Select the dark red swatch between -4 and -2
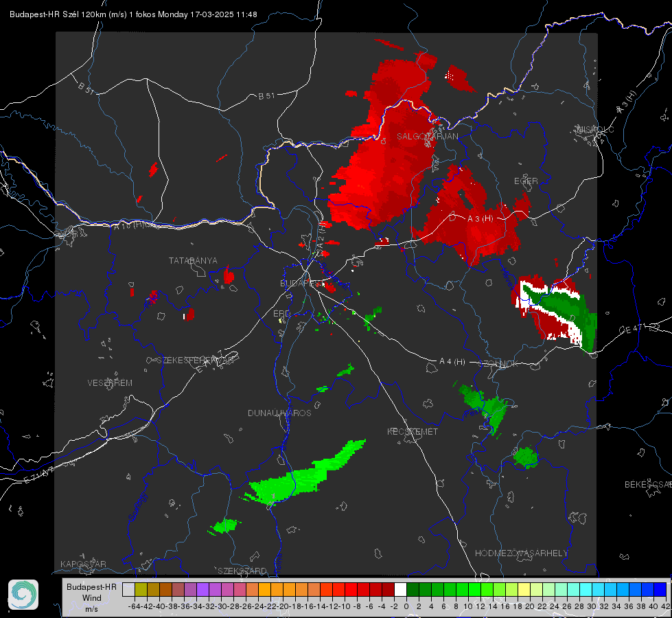The width and height of the screenshot is (672, 618). point(389,589)
